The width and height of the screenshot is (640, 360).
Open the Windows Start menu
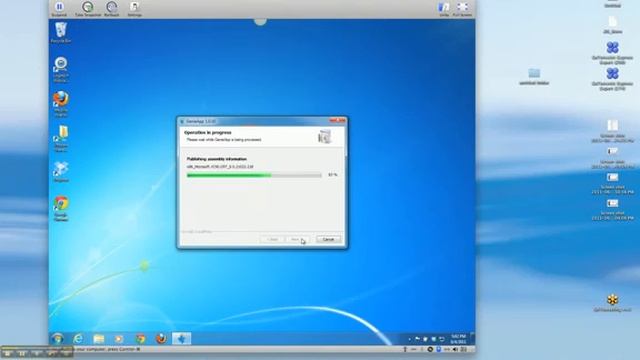point(58,338)
